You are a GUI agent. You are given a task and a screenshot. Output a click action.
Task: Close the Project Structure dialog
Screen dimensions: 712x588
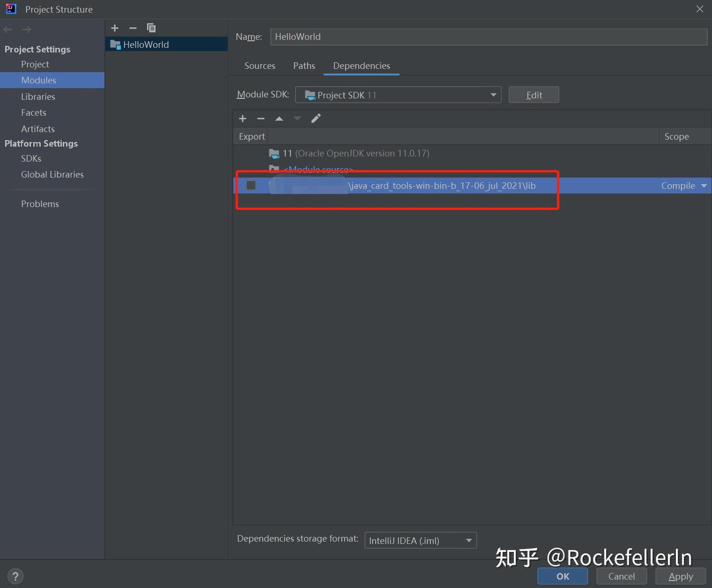pyautogui.click(x=700, y=9)
